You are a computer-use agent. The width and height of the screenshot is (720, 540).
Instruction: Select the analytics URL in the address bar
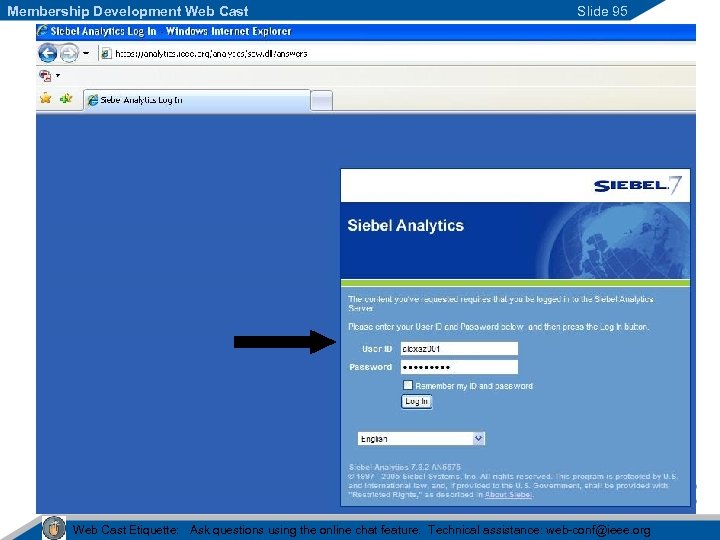tap(211, 54)
